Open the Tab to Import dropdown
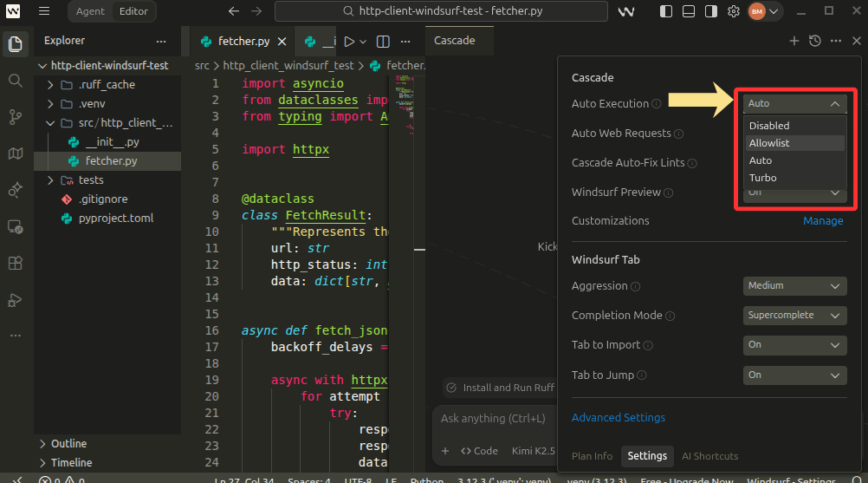 pos(794,345)
